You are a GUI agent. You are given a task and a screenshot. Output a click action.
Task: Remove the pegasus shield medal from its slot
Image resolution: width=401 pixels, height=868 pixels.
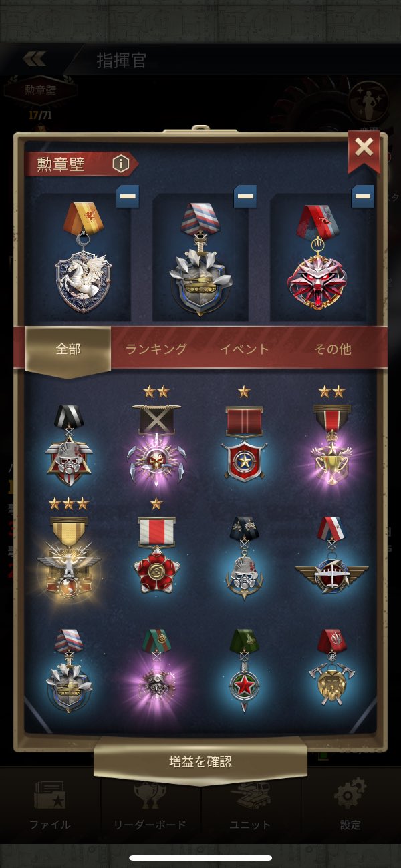[x=128, y=197]
